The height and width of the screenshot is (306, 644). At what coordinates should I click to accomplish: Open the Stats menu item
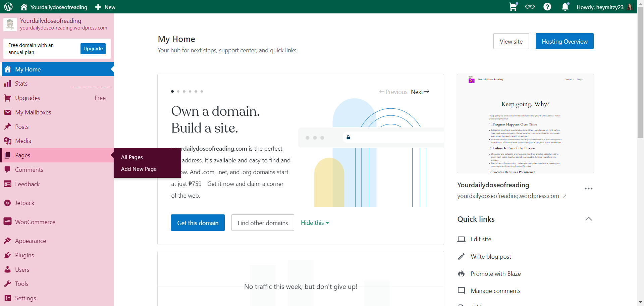pos(58,84)
